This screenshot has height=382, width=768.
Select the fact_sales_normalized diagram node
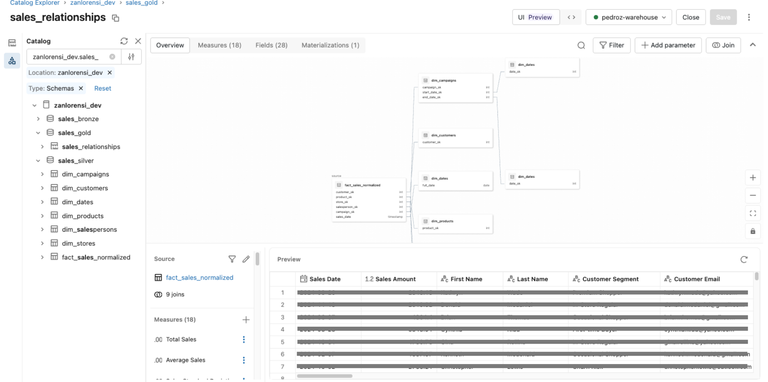tap(369, 200)
